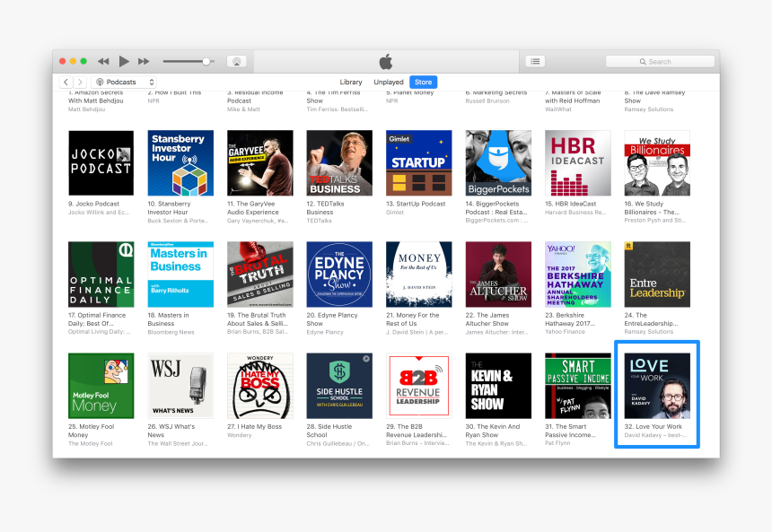Click '13. StartUp Podcast' title link
Screen dimensions: 772x532
coord(416,204)
